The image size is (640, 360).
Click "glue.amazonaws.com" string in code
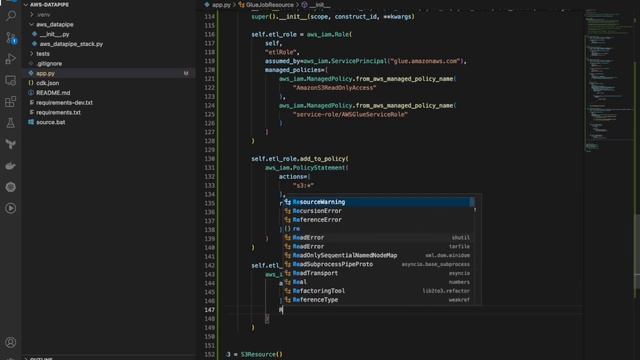425,61
